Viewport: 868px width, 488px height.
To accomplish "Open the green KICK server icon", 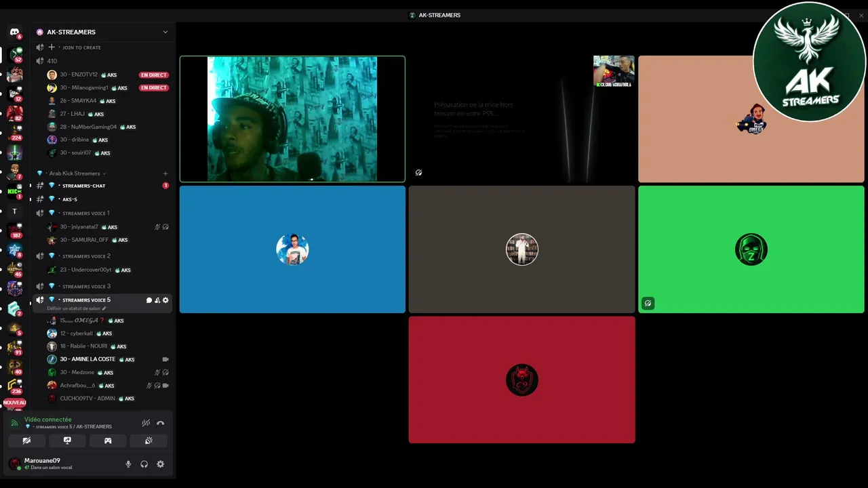I will (14, 191).
